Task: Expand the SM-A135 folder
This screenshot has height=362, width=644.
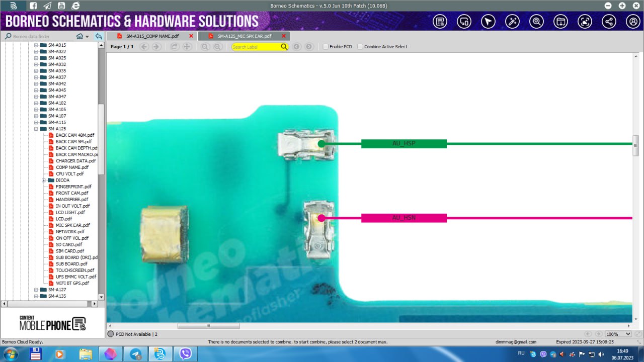Action: click(36, 296)
